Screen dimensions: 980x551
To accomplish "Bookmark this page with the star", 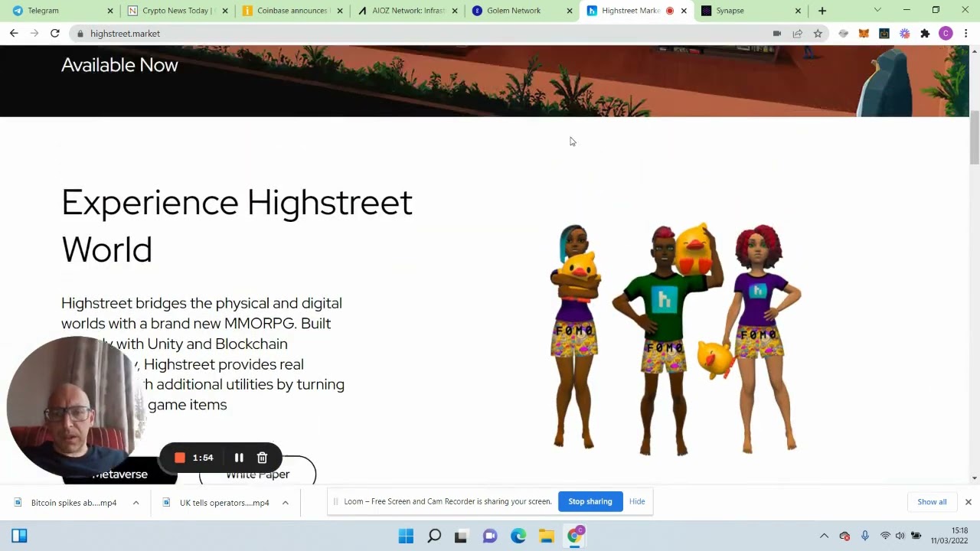I will [x=818, y=34].
